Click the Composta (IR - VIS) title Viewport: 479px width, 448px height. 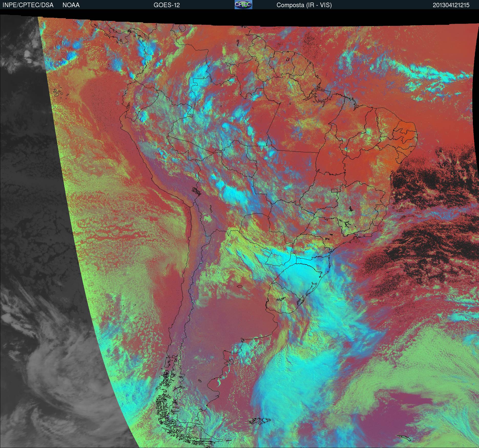pyautogui.click(x=304, y=5)
